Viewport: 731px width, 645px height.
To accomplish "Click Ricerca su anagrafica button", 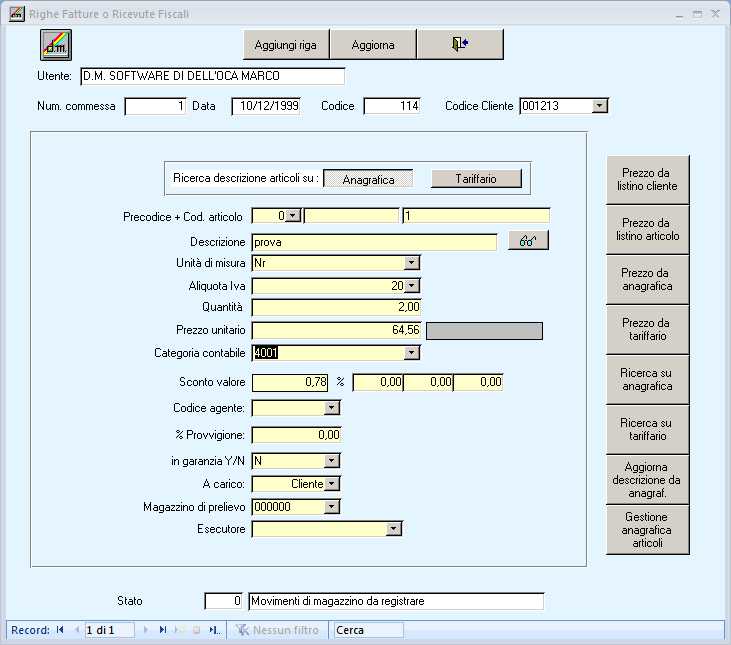I will tap(647, 379).
